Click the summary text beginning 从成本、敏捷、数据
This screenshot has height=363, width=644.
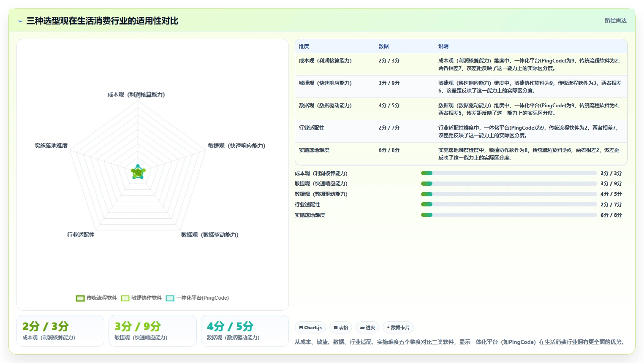point(460,342)
